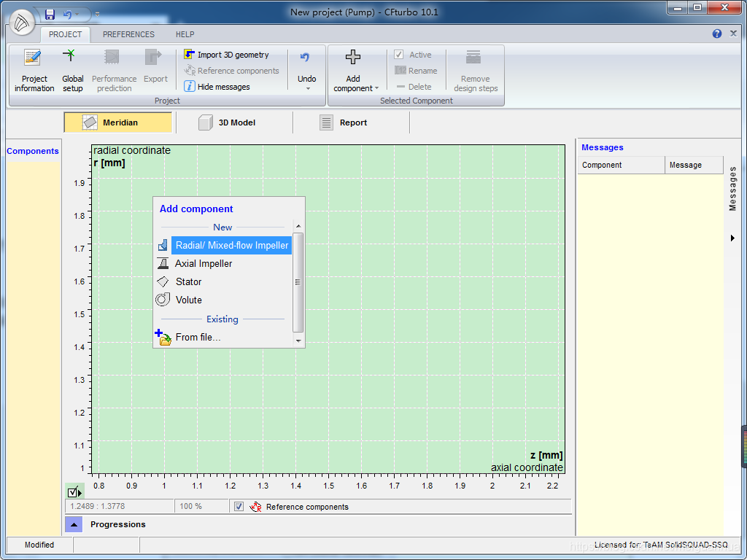The height and width of the screenshot is (560, 747).
Task: Click the Progressions panel label
Action: click(x=118, y=524)
